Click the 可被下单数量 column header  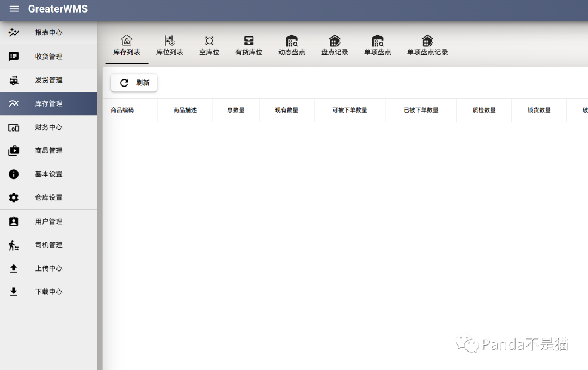tap(350, 110)
